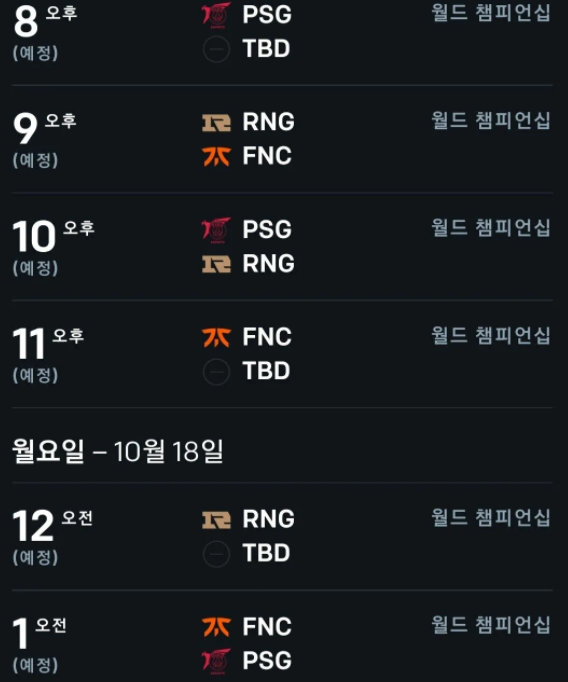This screenshot has height=682, width=568.
Task: Click the RNG logo in the 10 PM match
Action: coord(216,264)
